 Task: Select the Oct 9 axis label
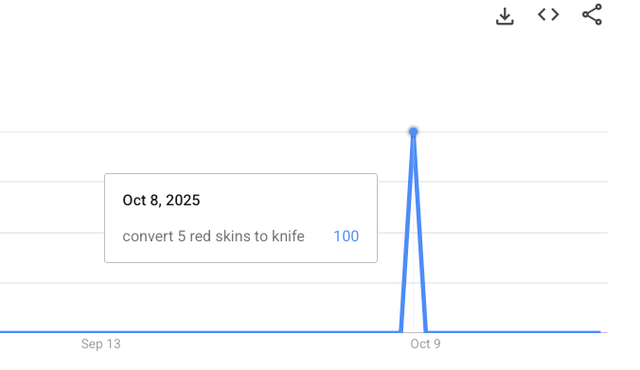425,344
